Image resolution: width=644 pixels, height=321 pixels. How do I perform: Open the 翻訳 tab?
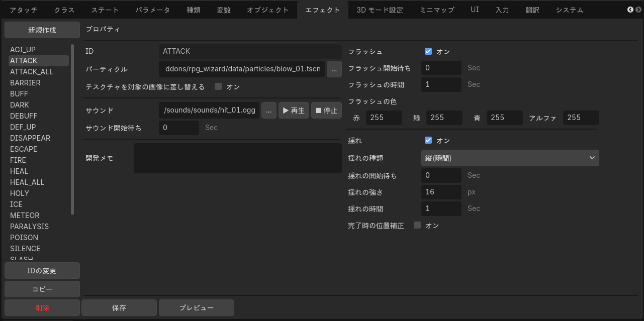(532, 10)
